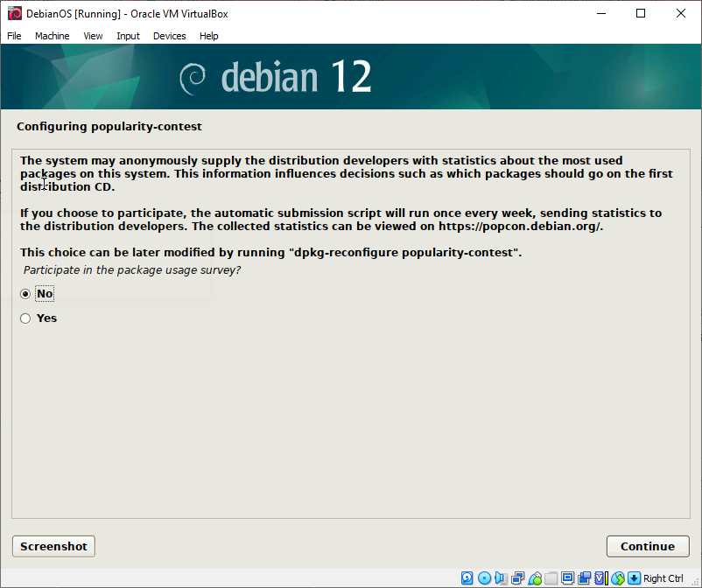Click the keyboard capture arrow icon

[634, 578]
